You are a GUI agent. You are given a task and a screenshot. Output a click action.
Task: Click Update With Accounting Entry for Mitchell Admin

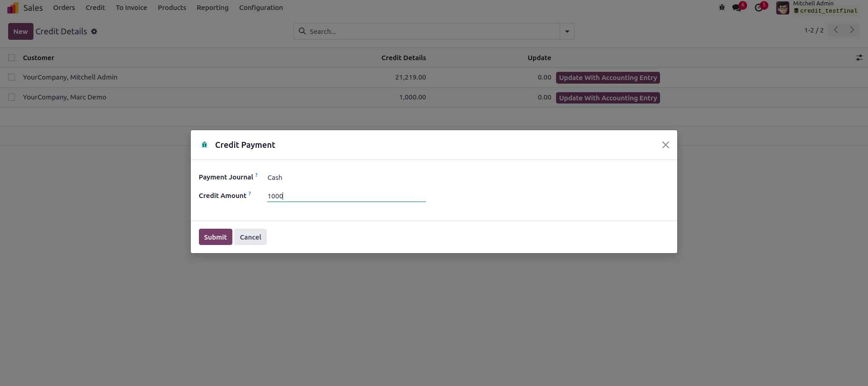click(608, 78)
